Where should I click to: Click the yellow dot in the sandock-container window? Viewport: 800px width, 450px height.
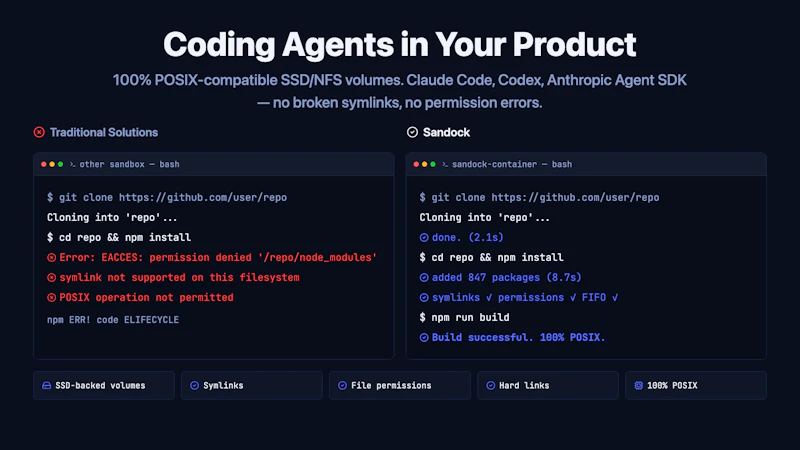(424, 164)
